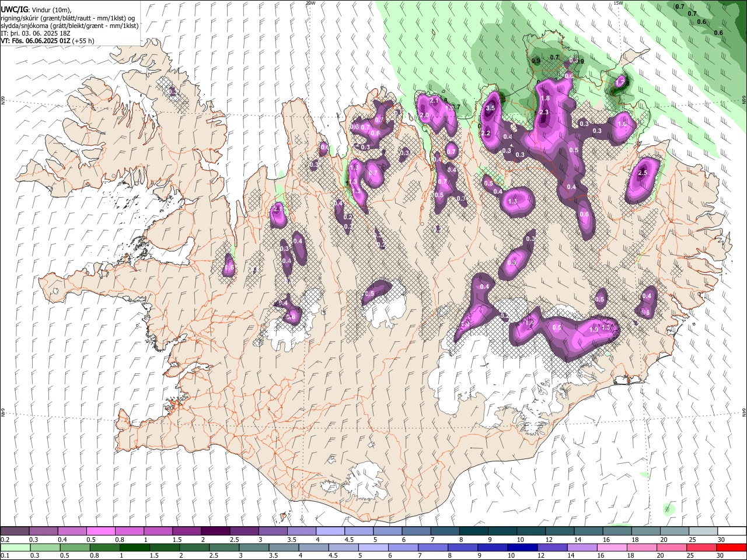Click the bright pink swatch between upper 0.5 and 0.8
Viewport: 747px width, 560px height.
tap(100, 531)
